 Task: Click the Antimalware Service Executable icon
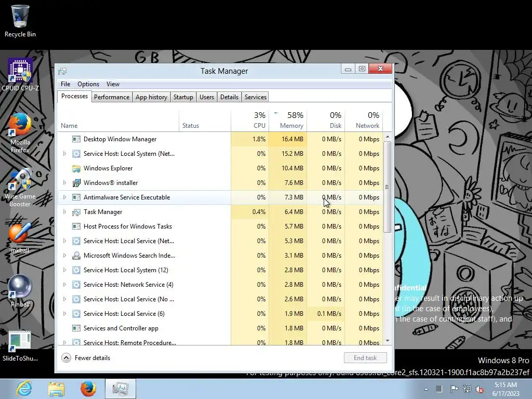(x=76, y=197)
